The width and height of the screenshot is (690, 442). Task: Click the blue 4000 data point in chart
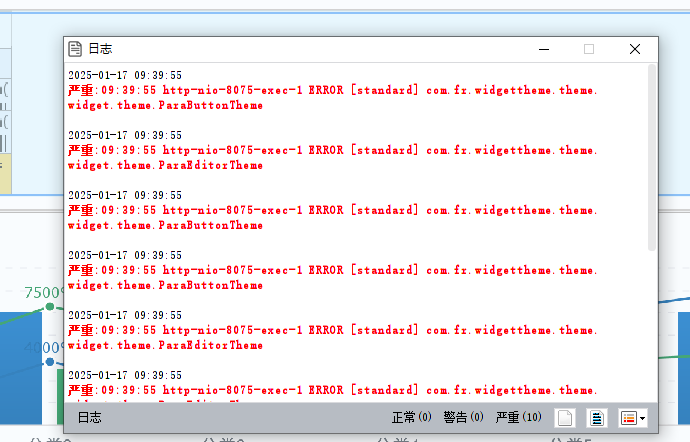pos(50,362)
